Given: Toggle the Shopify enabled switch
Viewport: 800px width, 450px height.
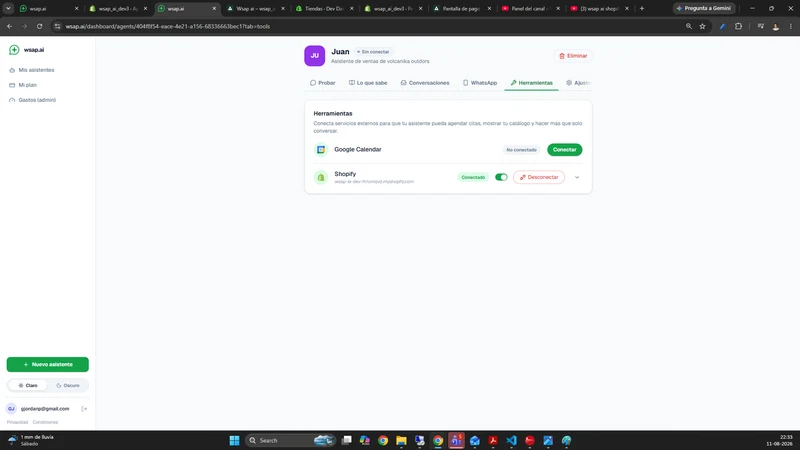Looking at the screenshot, I should click(x=501, y=177).
